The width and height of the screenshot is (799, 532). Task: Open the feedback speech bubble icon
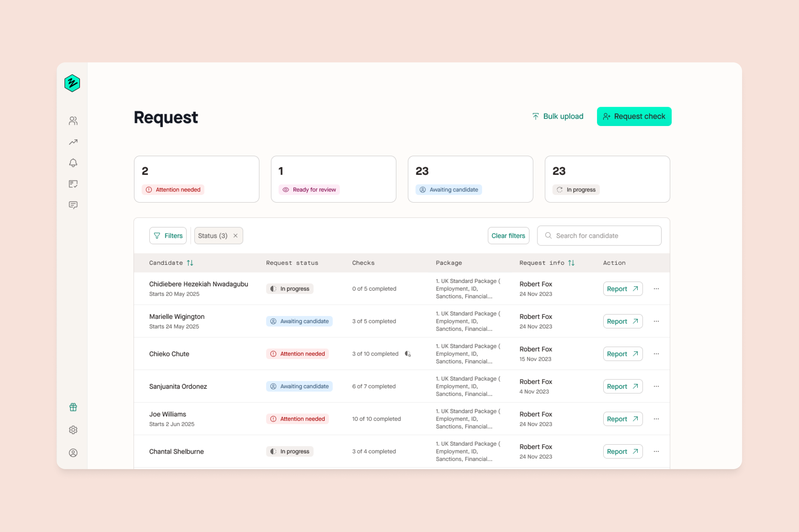(73, 205)
